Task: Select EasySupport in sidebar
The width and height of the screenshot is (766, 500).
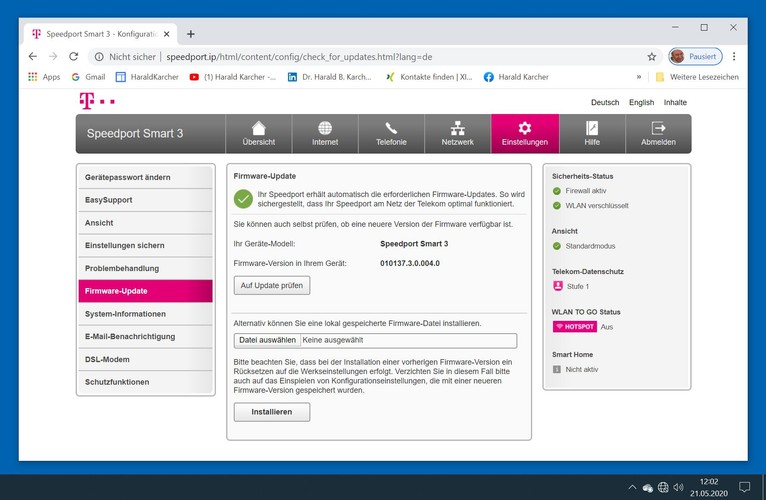Action: [146, 200]
